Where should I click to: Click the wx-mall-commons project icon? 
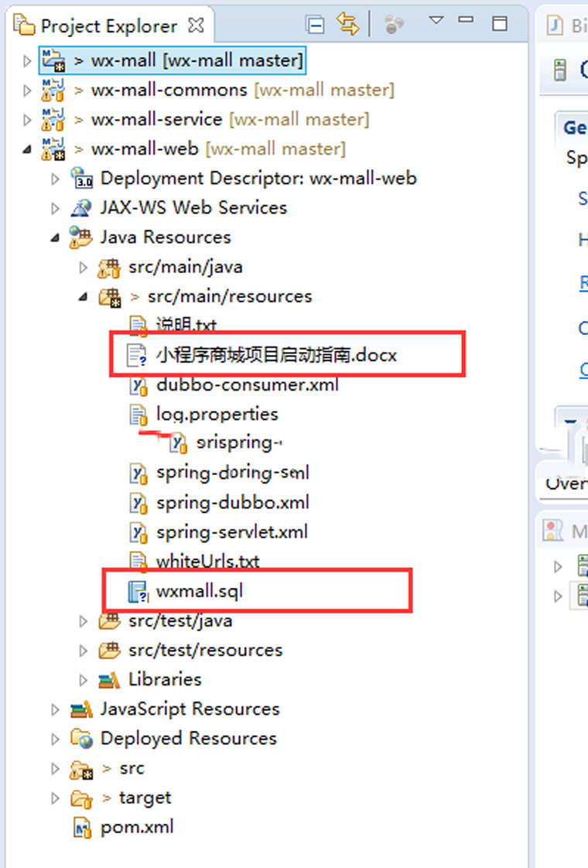coord(53,90)
